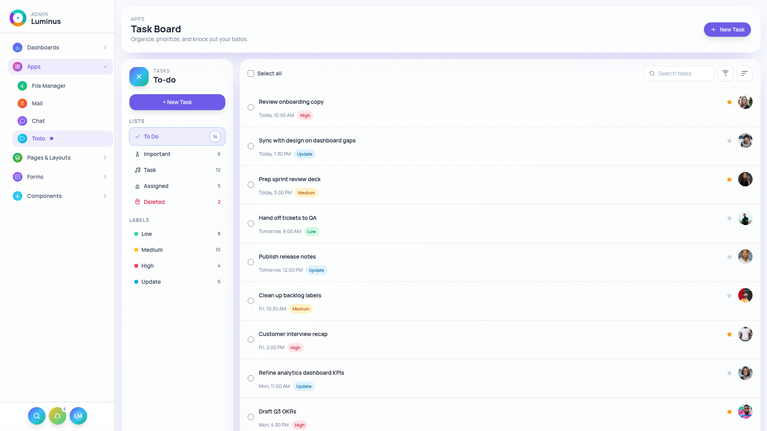Expand the Dashboards menu
Screen dimensions: 767x431
pyautogui.click(x=60, y=47)
